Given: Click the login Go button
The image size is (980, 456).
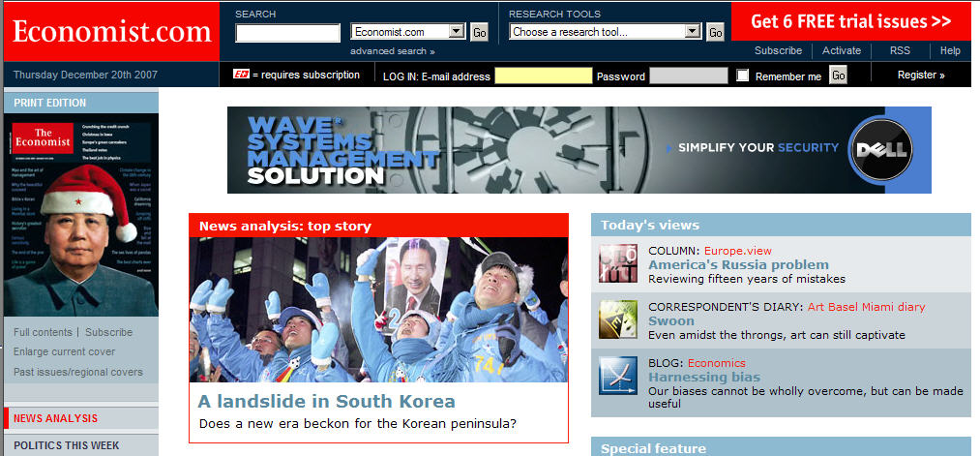Looking at the screenshot, I should coord(838,76).
